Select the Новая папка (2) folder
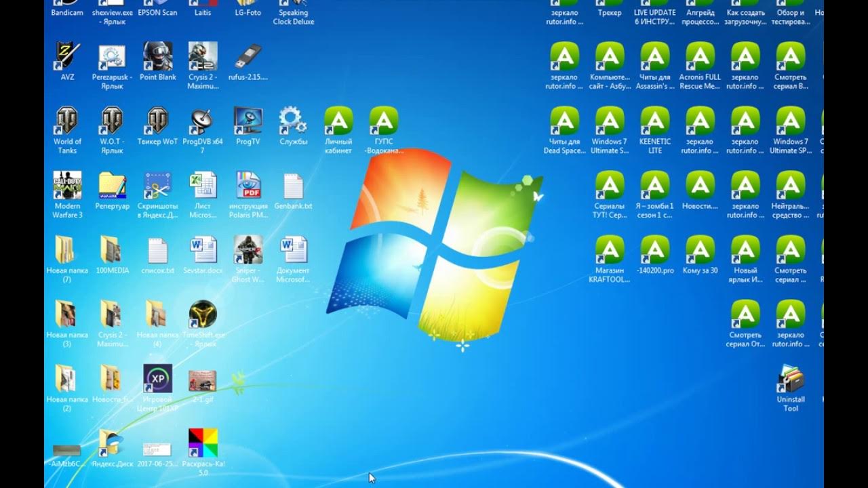The width and height of the screenshot is (868, 488). pyautogui.click(x=67, y=378)
